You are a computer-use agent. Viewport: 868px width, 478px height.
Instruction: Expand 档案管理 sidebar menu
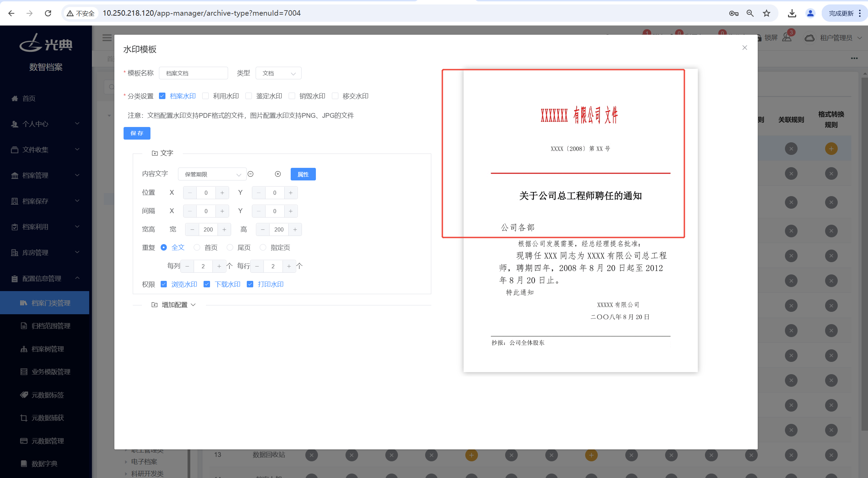coord(46,175)
